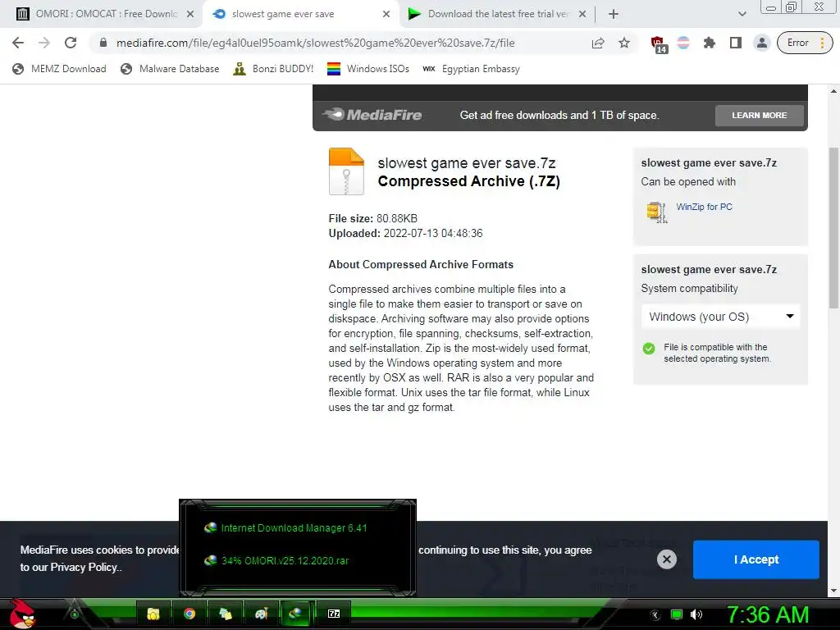Select Internet Download Manager 6.41 window preview
Screen dimensions: 840x630
coord(286,527)
